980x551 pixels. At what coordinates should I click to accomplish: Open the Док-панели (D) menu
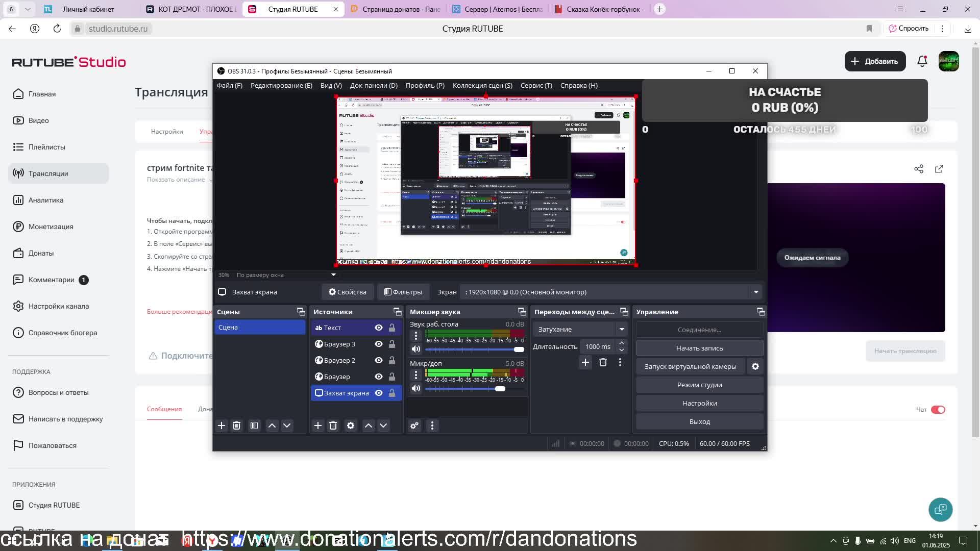tap(373, 85)
